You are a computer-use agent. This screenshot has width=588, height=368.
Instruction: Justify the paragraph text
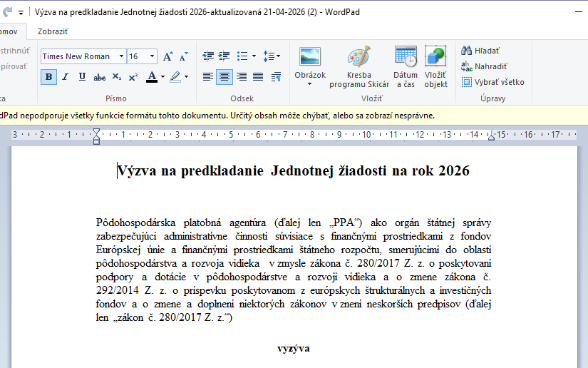tap(258, 77)
